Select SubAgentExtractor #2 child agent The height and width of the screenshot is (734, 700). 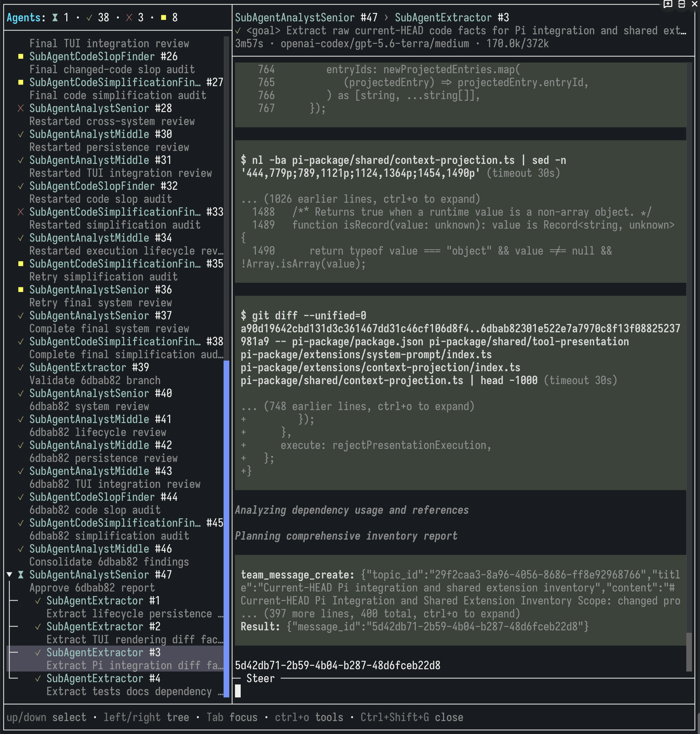[103, 627]
